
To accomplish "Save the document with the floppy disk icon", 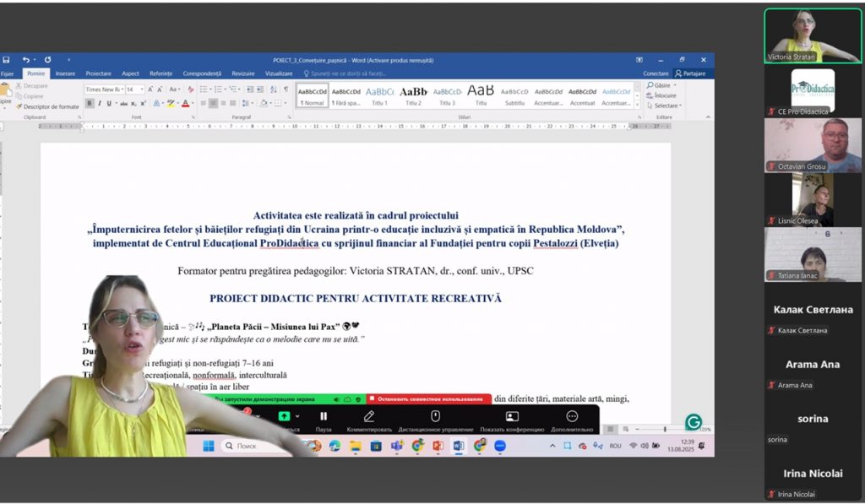I will tap(6, 60).
